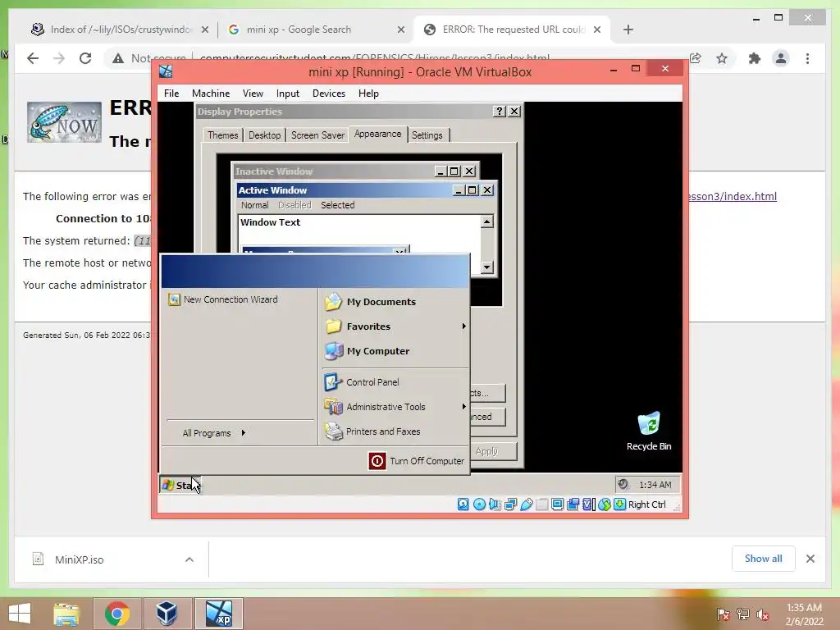Open Chrome from the Windows taskbar
840x630 pixels.
click(116, 614)
